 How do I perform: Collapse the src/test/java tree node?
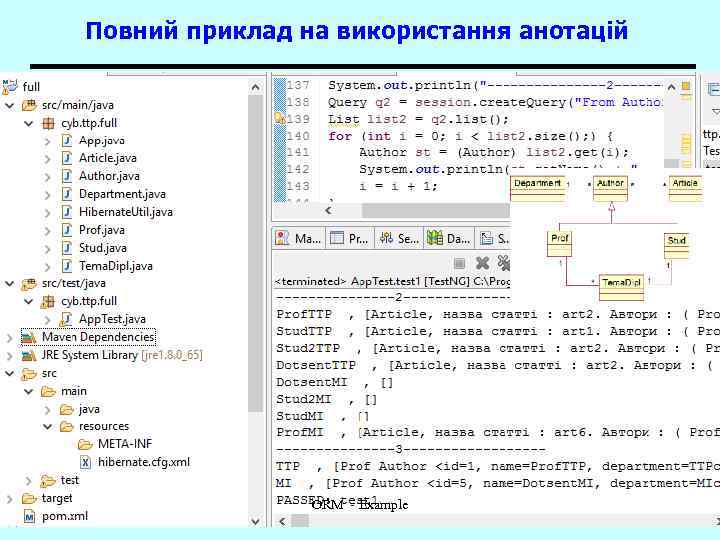tap(10, 284)
